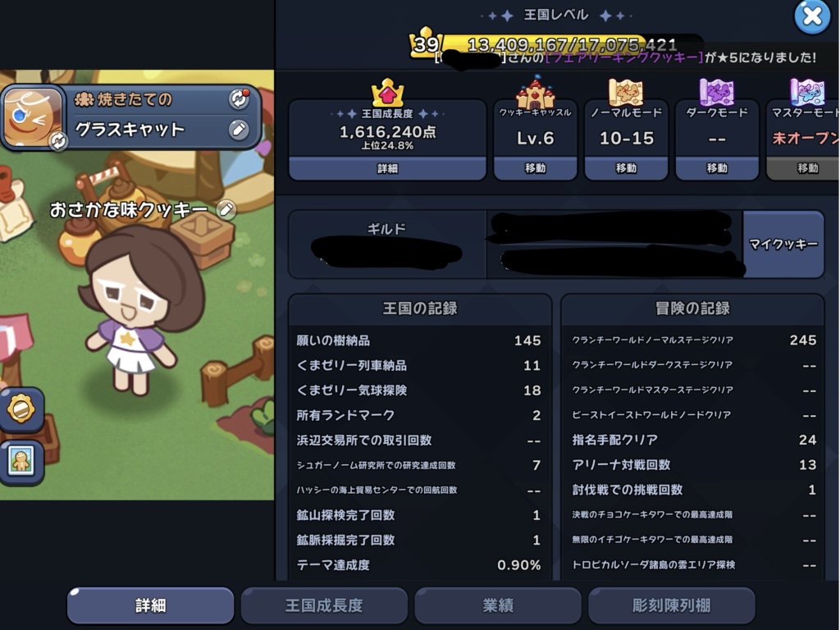Close the kingdom profile window
Screen dimensions: 840x630
coord(812,16)
